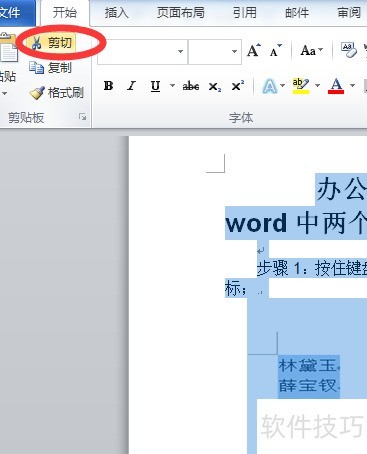The width and height of the screenshot is (367, 454).
Task: Click the Paste clipboard icon
Action: click(x=9, y=48)
